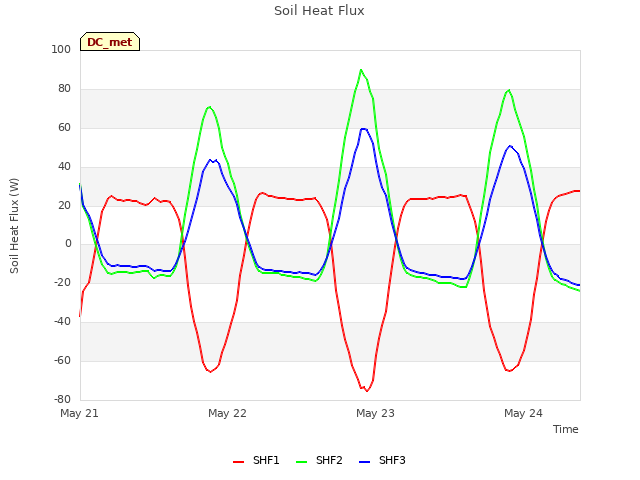
Task: Click the -20 y-axis tick label
Action: [x=62, y=282]
